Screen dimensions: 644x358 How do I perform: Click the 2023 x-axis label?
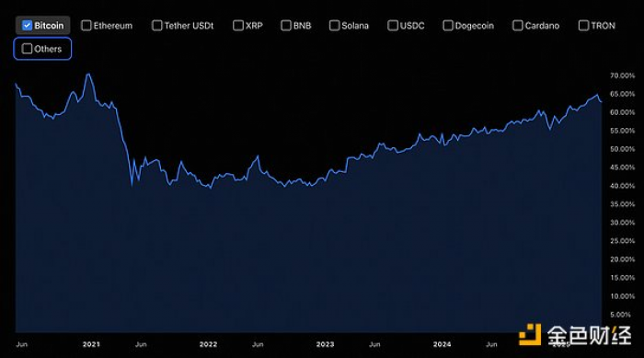tap(325, 344)
